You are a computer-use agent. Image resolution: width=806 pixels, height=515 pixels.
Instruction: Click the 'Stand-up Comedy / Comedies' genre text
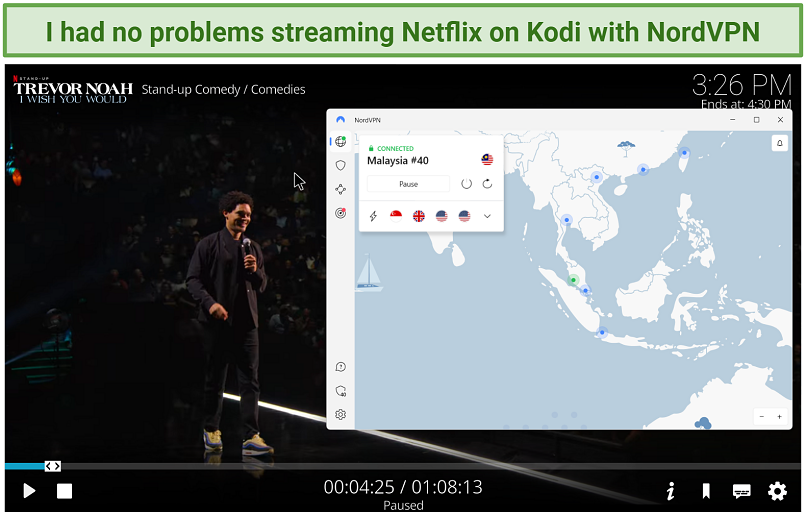point(223,89)
